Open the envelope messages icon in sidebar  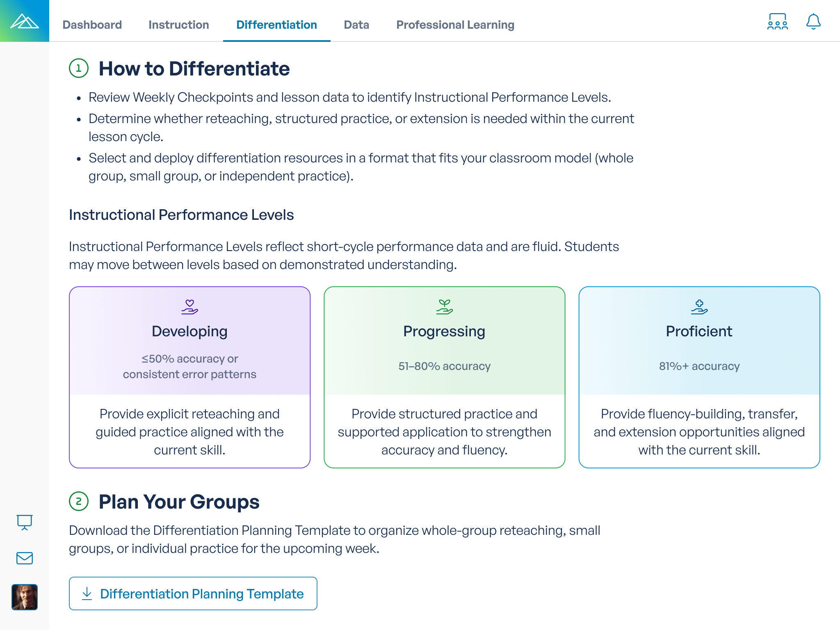(25, 558)
